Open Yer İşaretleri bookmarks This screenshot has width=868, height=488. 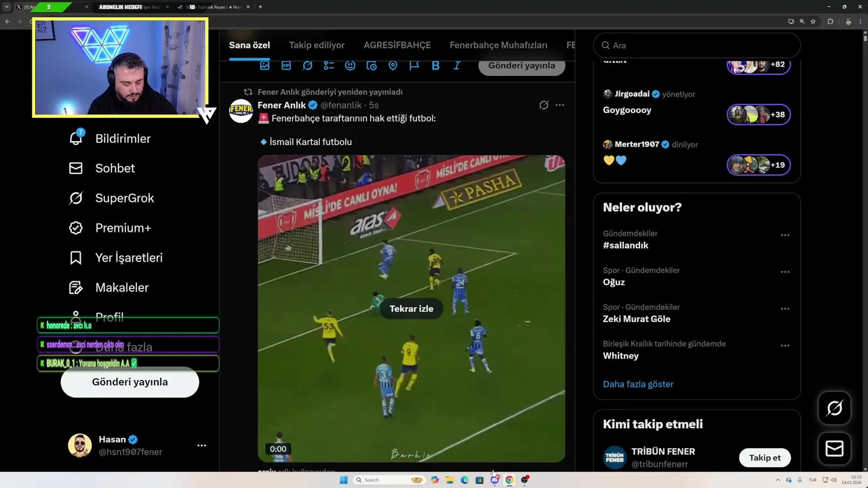coord(115,258)
